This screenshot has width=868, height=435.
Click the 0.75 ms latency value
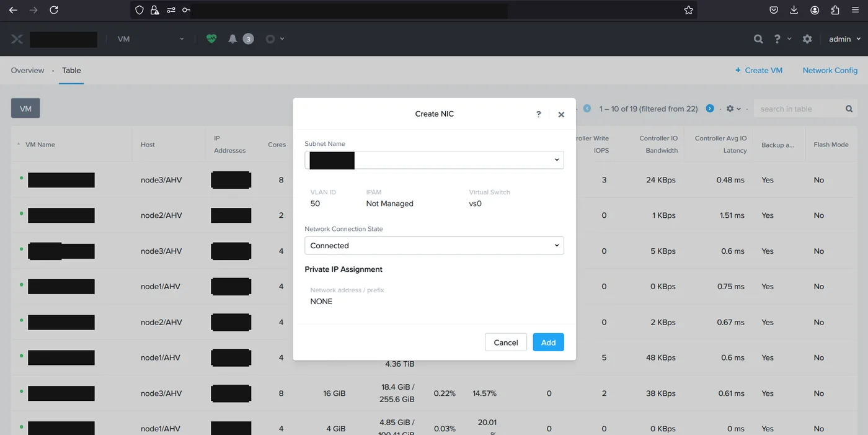[x=731, y=287]
